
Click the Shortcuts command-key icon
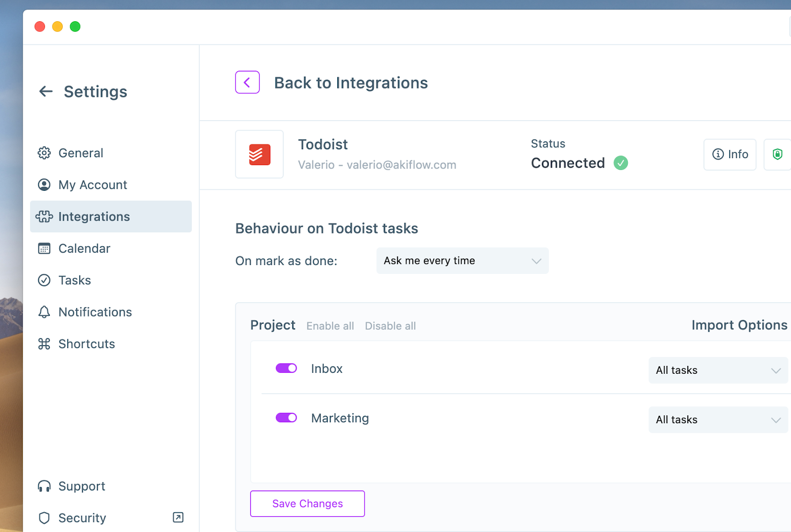pyautogui.click(x=44, y=344)
